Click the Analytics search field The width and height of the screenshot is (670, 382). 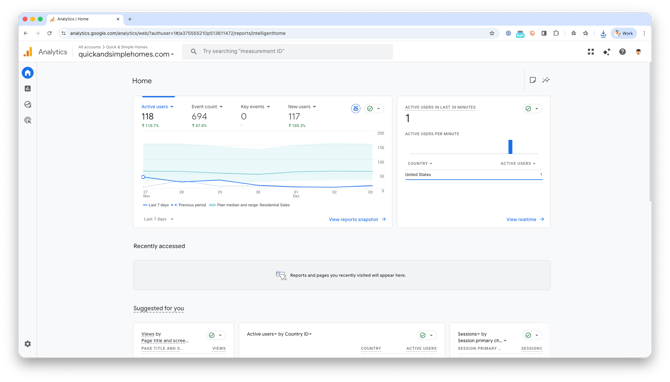point(287,51)
